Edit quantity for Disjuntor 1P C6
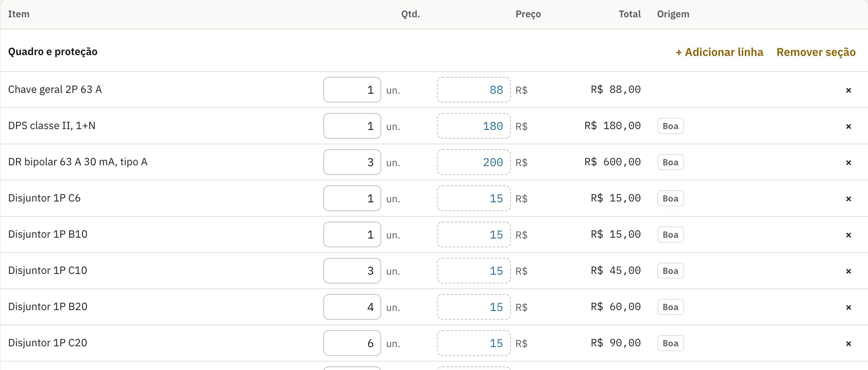Viewport: 868px width, 370px height. (x=352, y=198)
